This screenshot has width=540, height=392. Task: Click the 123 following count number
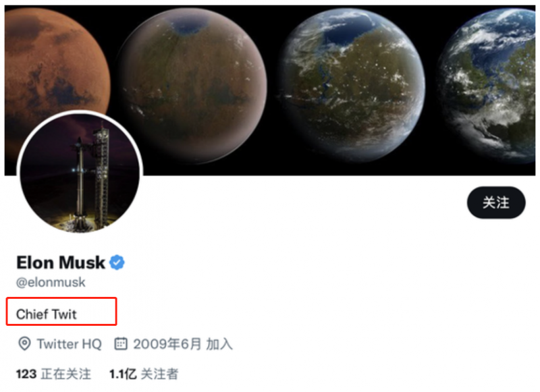(26, 374)
